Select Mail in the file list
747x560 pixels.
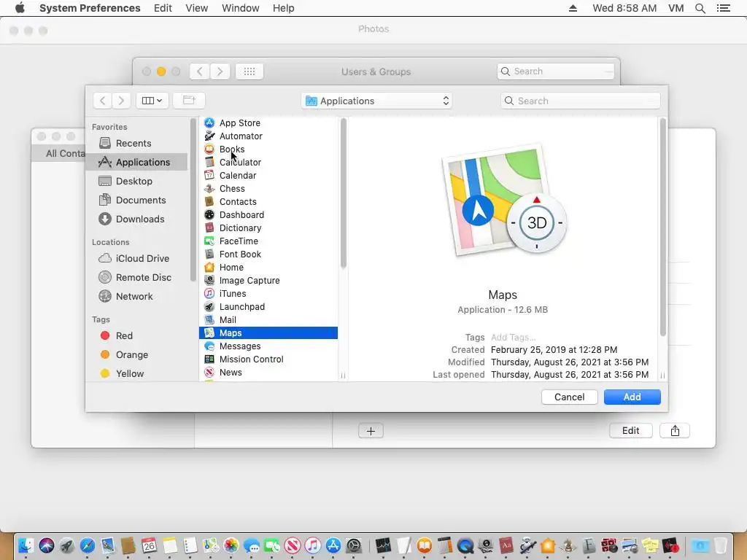coord(268,320)
